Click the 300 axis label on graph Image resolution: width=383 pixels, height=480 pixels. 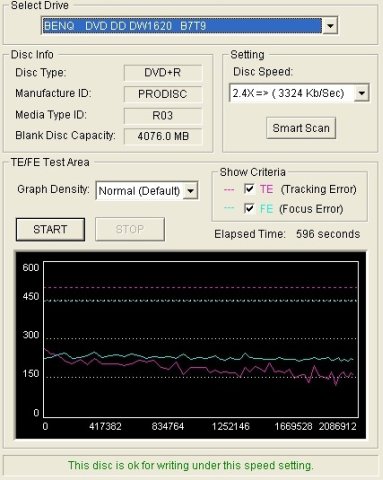coord(31,335)
